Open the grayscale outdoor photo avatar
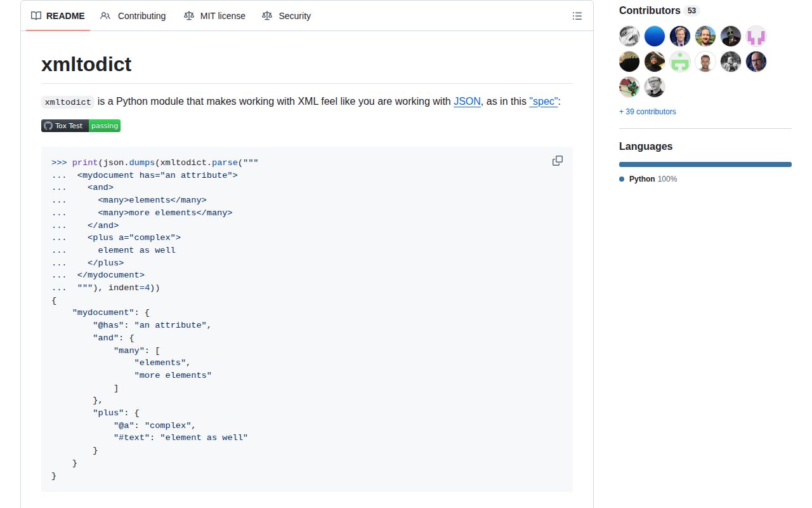Screen dimensions: 812x508 pyautogui.click(x=731, y=62)
